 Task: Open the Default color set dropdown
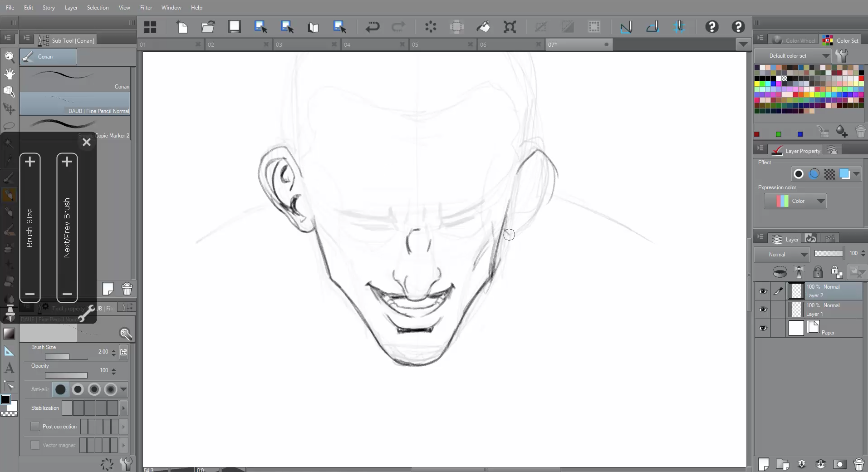[793, 56]
